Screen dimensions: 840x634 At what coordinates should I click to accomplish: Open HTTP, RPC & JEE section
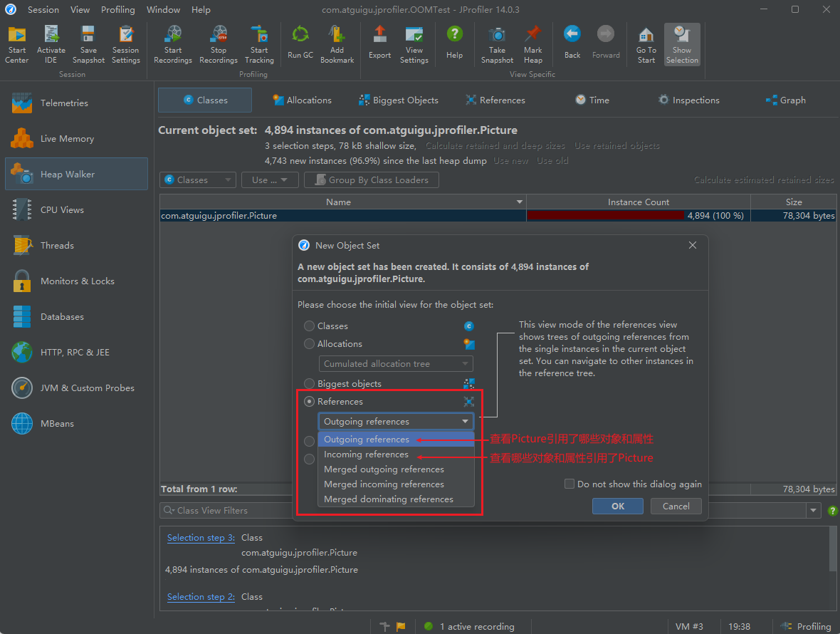pos(76,353)
